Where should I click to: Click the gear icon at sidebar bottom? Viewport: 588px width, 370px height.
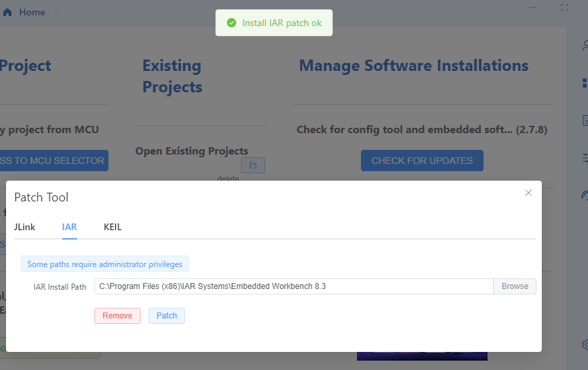click(584, 345)
